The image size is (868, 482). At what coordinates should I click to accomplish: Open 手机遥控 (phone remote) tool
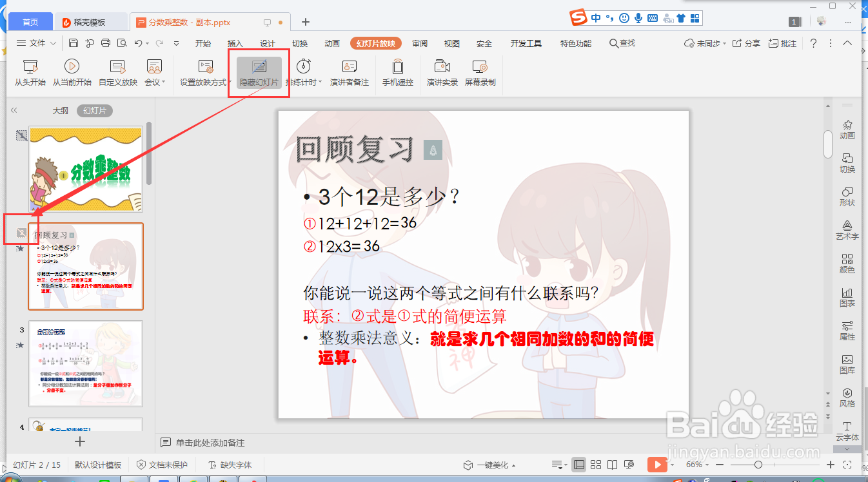tap(398, 71)
